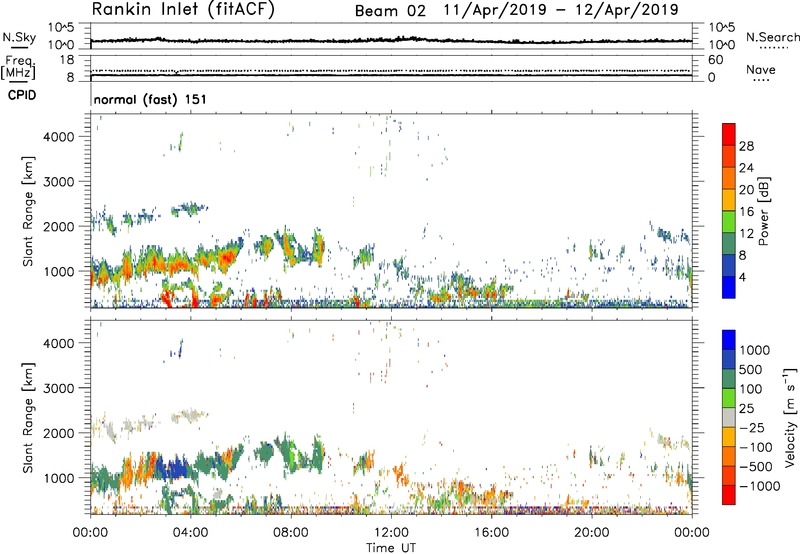Click the bright blue top Velocity colorbar segment
The image size is (800, 554).
(729, 340)
